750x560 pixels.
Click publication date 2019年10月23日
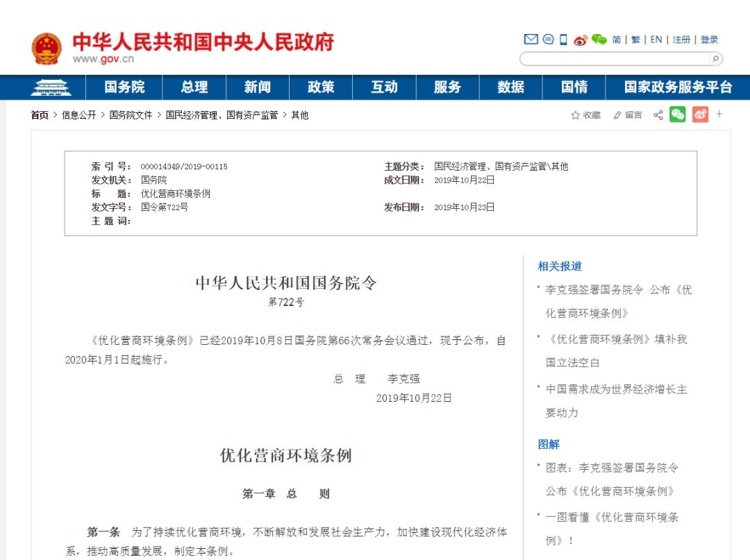click(x=464, y=207)
